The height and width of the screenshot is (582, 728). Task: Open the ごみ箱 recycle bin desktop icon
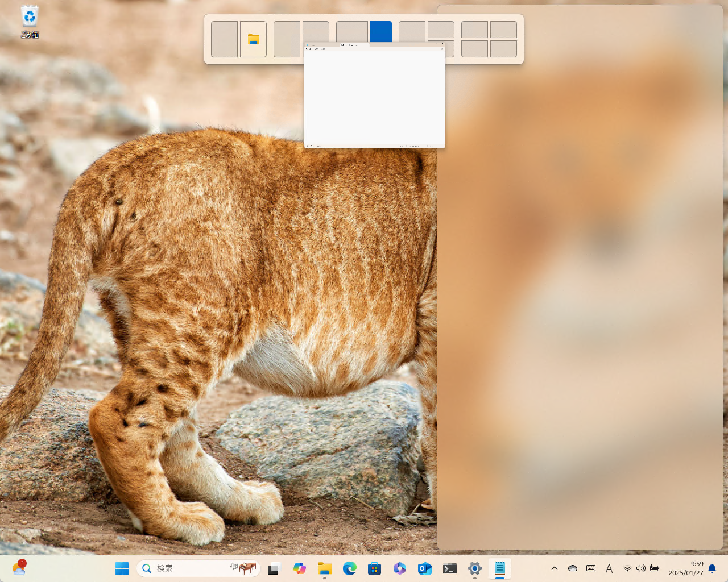pyautogui.click(x=30, y=22)
